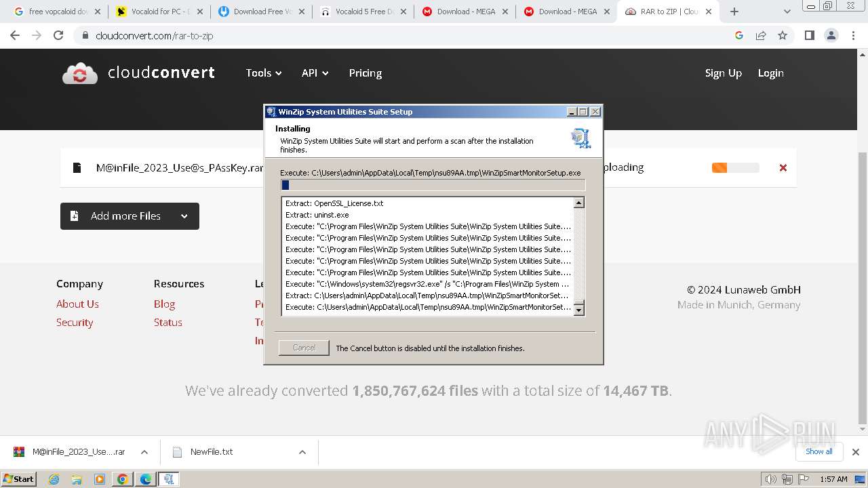The image size is (868, 488).
Task: Expand options for NewFile.txt download
Action: [302, 452]
